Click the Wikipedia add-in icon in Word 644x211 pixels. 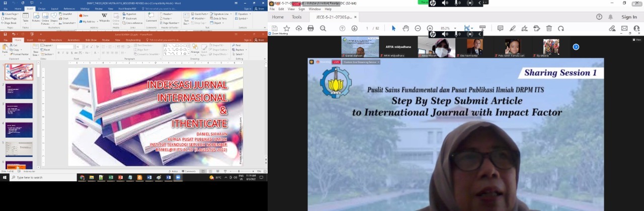click(x=105, y=17)
